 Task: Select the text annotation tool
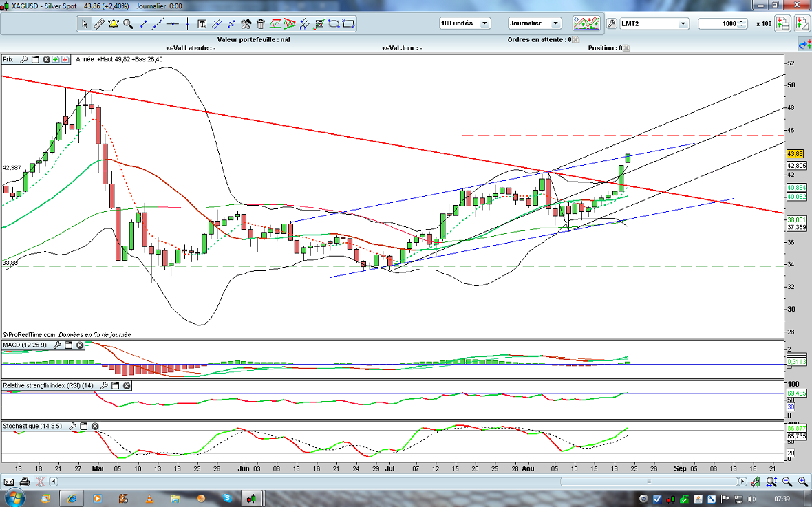point(202,23)
